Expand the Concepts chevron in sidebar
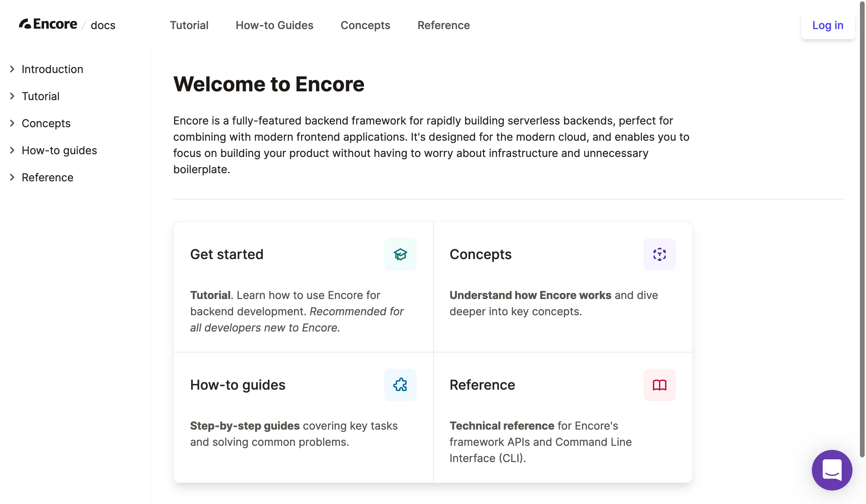The height and width of the screenshot is (504, 866). point(13,123)
